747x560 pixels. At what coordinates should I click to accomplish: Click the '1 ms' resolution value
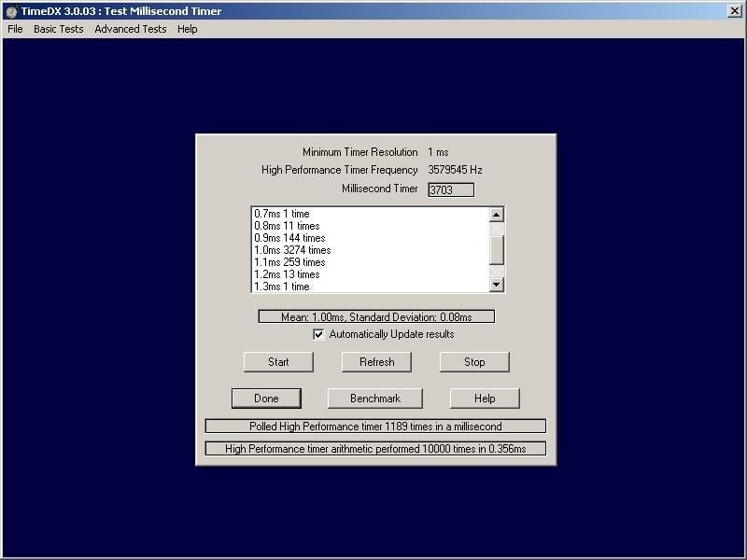(438, 152)
